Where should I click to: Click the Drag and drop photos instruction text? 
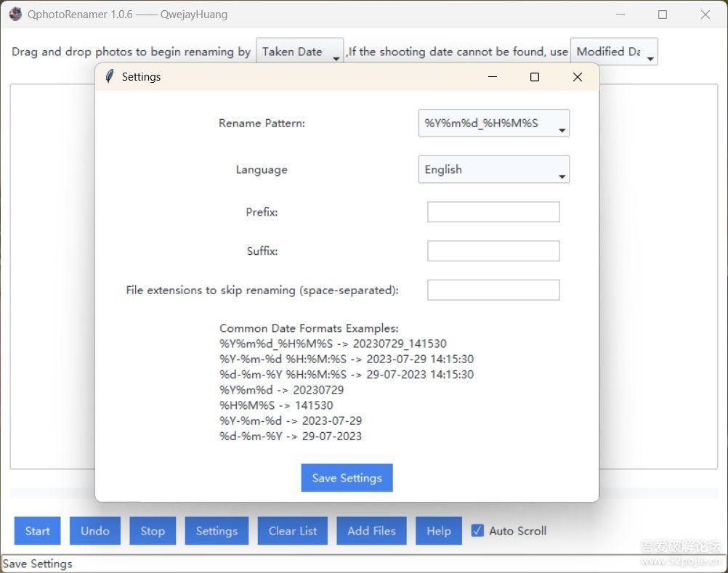click(x=131, y=52)
